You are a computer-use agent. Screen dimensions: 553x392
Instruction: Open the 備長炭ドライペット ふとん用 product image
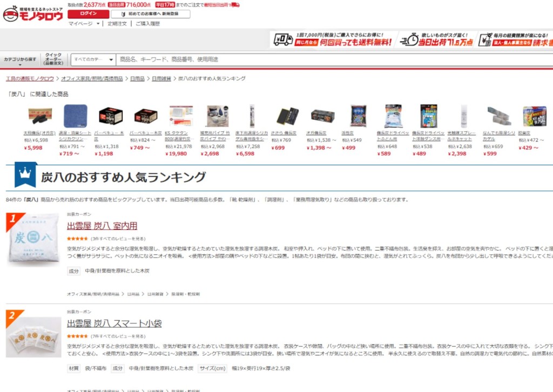point(393,116)
